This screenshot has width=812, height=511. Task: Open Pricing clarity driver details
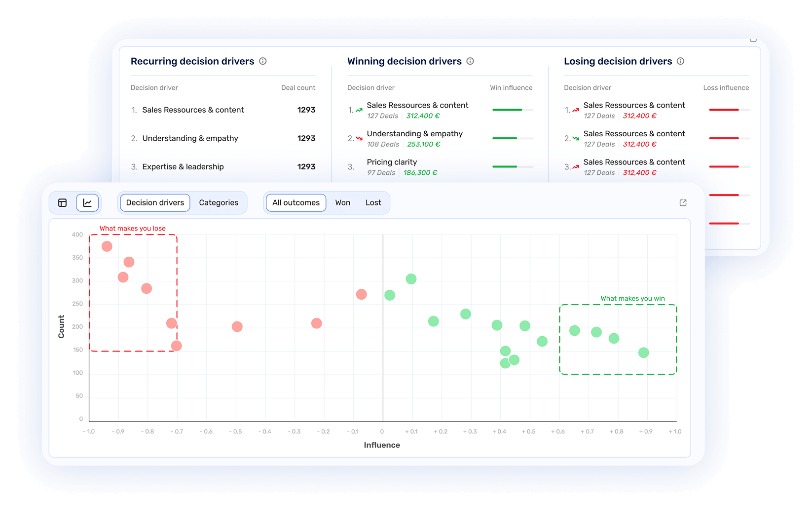point(392,162)
